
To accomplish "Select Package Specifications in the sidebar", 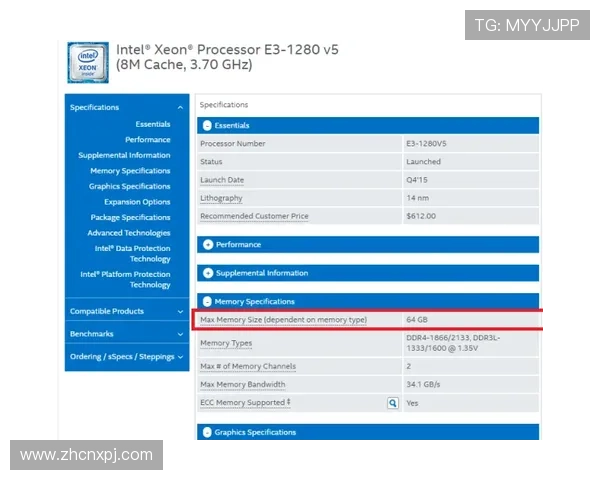I will tap(130, 217).
